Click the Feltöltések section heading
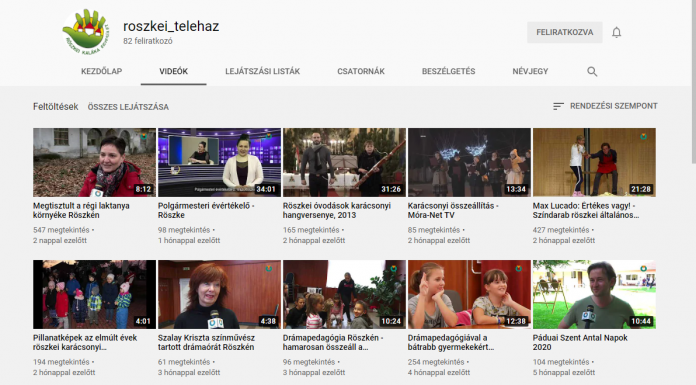The width and height of the screenshot is (696, 385). coord(55,107)
